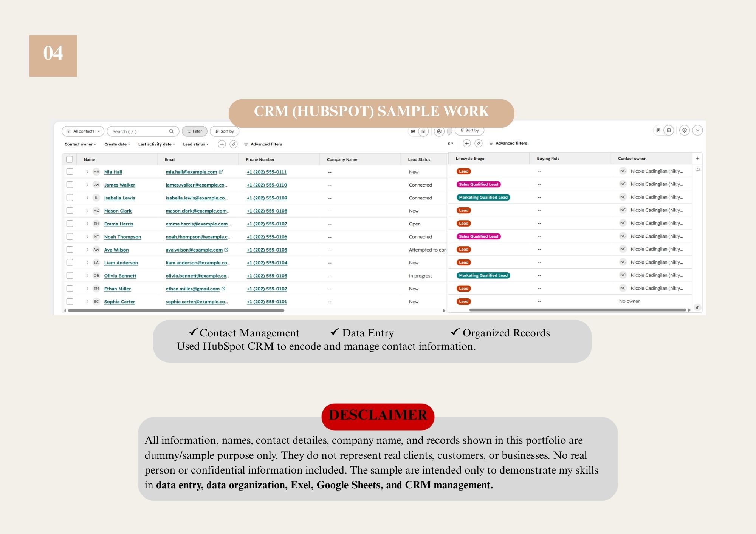Click into the Search contacts field
The image size is (756, 534).
coord(143,131)
